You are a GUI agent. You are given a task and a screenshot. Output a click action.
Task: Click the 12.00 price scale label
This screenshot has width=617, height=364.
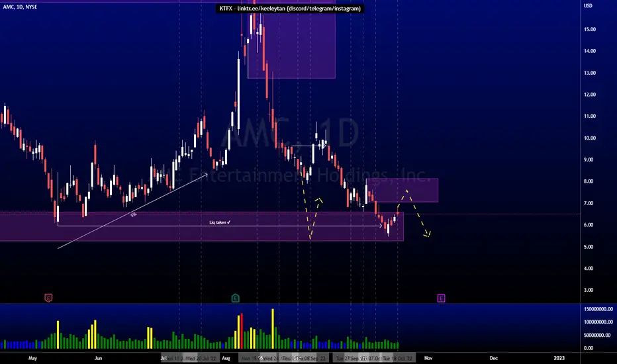(x=589, y=95)
